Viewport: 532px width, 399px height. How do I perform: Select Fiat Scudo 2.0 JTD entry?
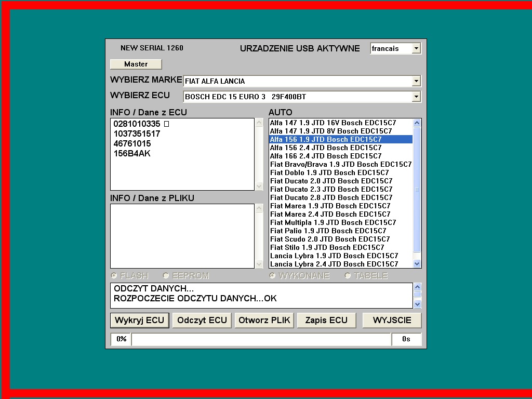coord(341,239)
